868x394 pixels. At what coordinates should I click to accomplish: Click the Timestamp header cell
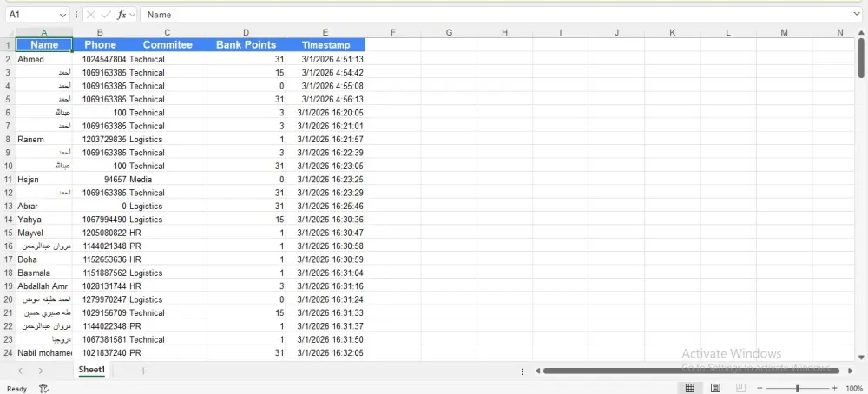click(x=325, y=45)
